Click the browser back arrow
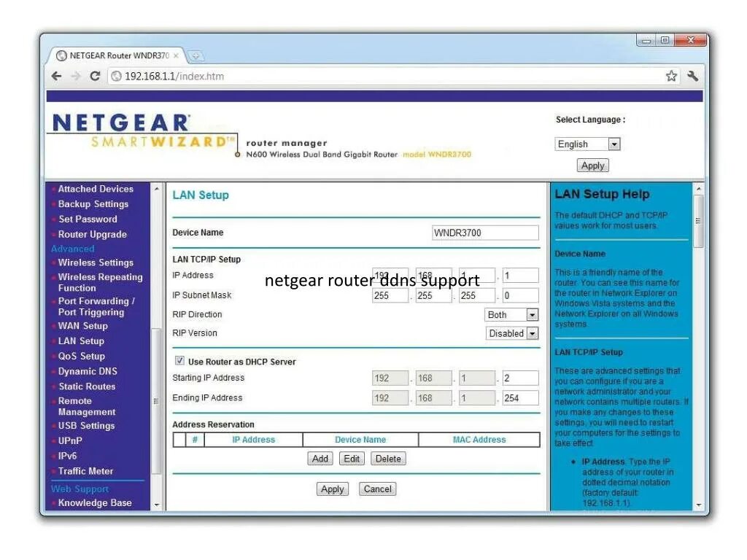The width and height of the screenshot is (747, 560). point(56,76)
